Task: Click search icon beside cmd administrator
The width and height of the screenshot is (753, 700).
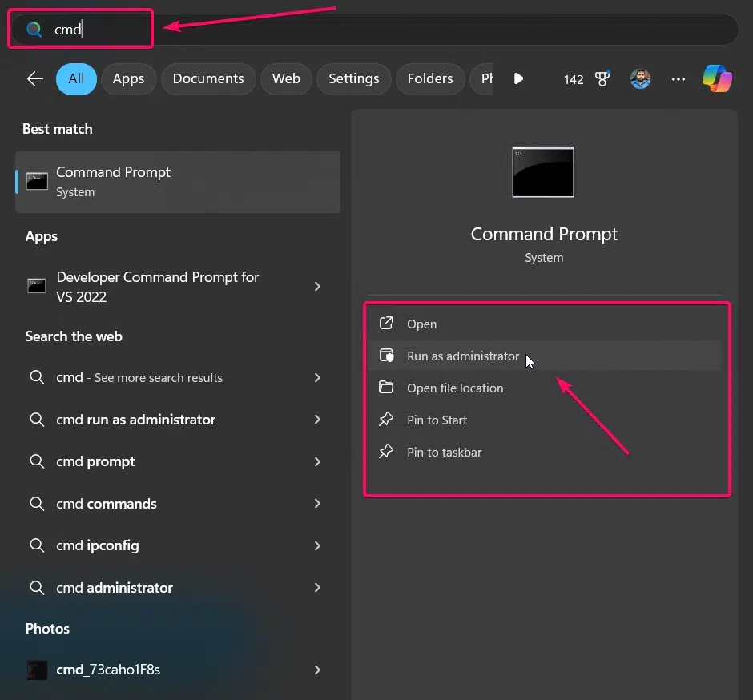Action: [x=37, y=588]
